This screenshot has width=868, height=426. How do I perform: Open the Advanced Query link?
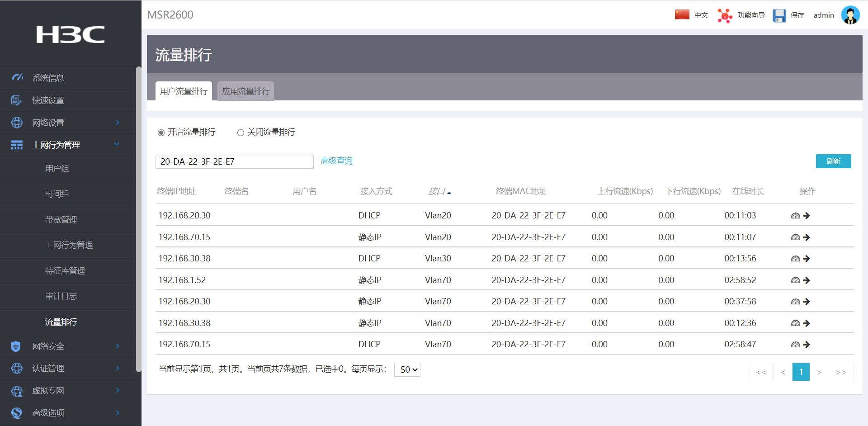click(336, 161)
